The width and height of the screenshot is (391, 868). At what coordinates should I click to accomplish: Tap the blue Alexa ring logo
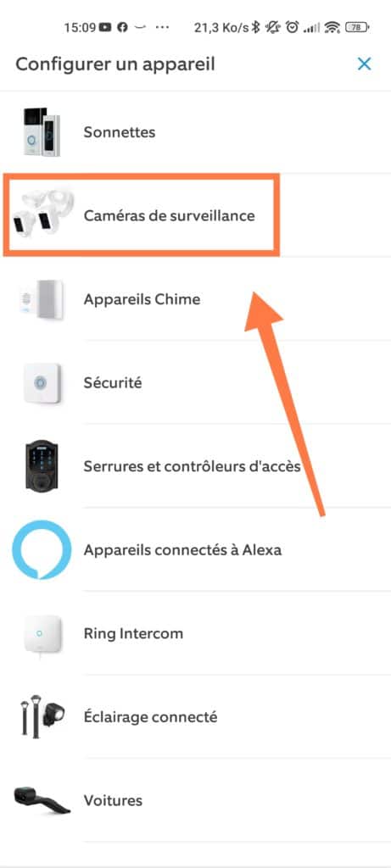pos(42,549)
